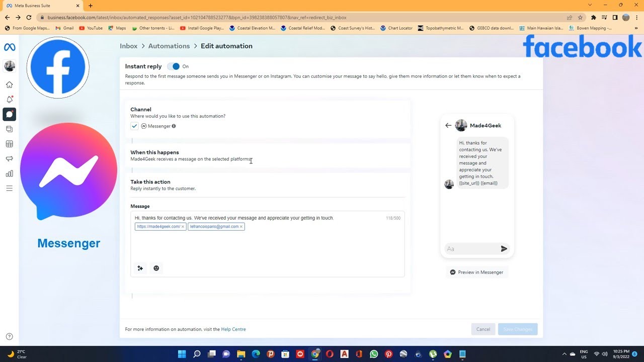Remove the https://made4geek.com/ tag
The height and width of the screenshot is (362, 644).
[x=183, y=227]
